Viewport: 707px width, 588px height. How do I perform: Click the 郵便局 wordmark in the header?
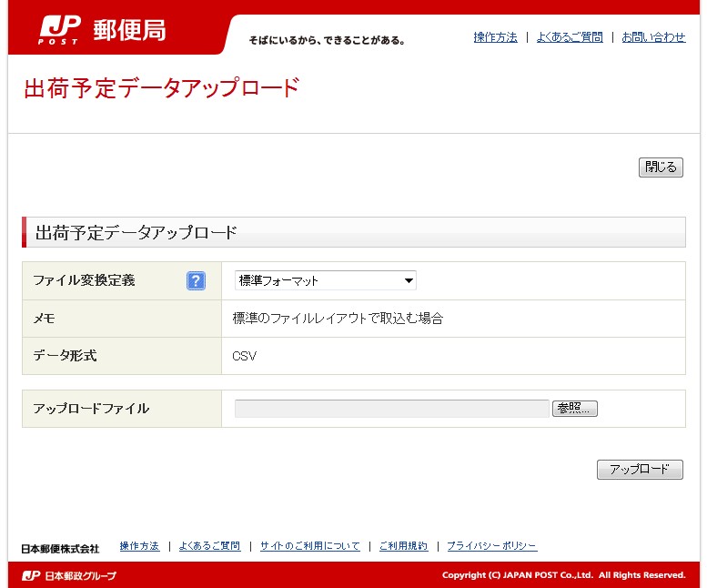(x=129, y=30)
